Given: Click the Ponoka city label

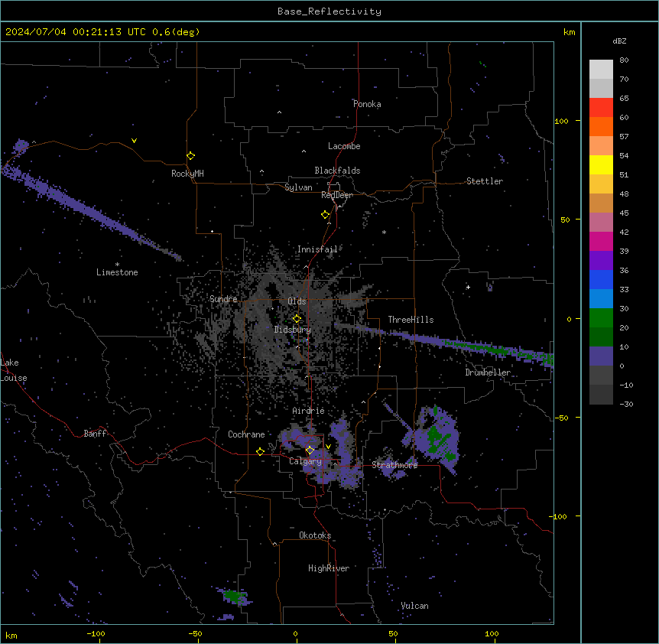Looking at the screenshot, I should [x=367, y=104].
